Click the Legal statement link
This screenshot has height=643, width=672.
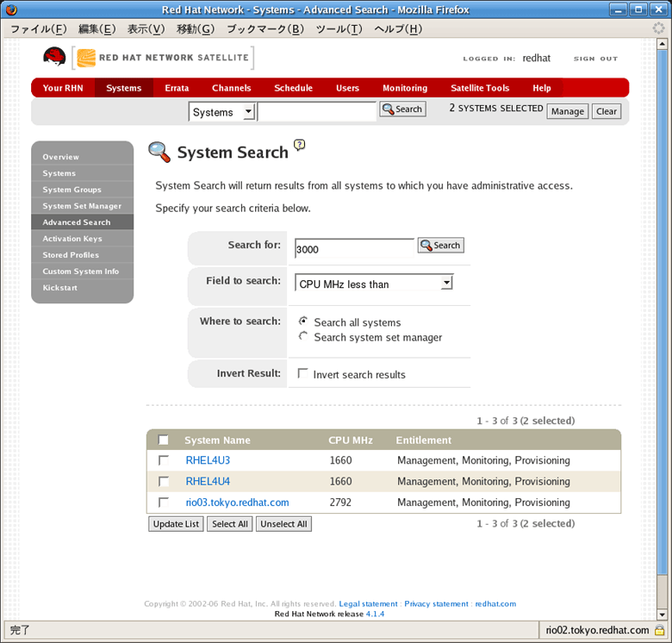pos(368,603)
